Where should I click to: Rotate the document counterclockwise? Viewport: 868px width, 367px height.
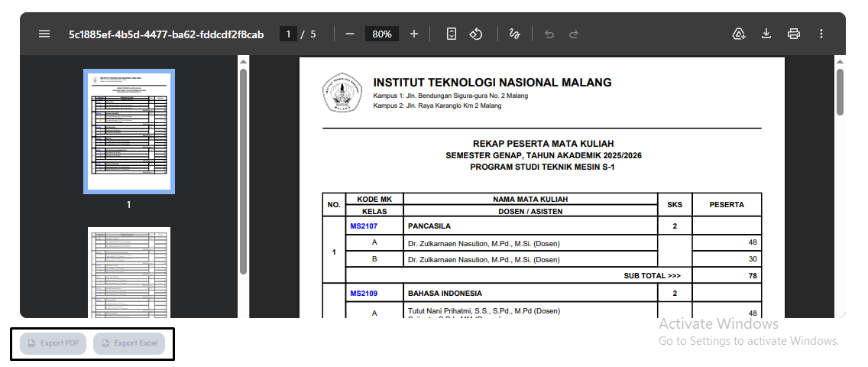[x=476, y=34]
